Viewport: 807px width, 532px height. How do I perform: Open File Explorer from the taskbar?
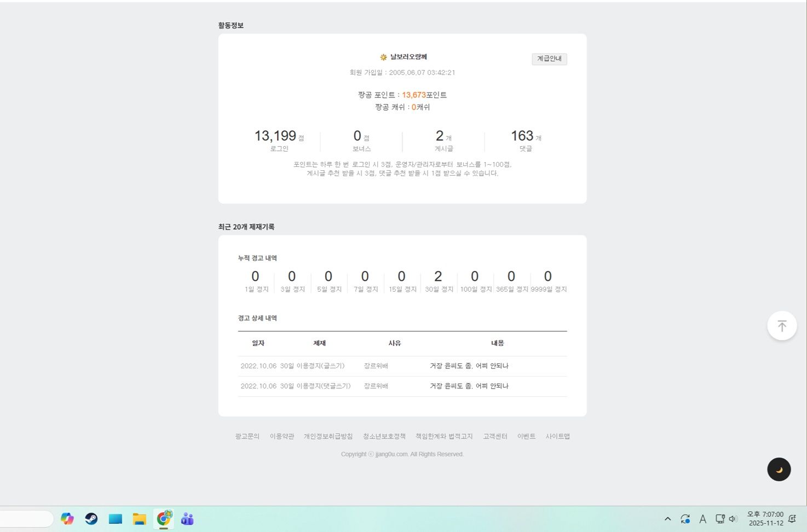pos(140,519)
